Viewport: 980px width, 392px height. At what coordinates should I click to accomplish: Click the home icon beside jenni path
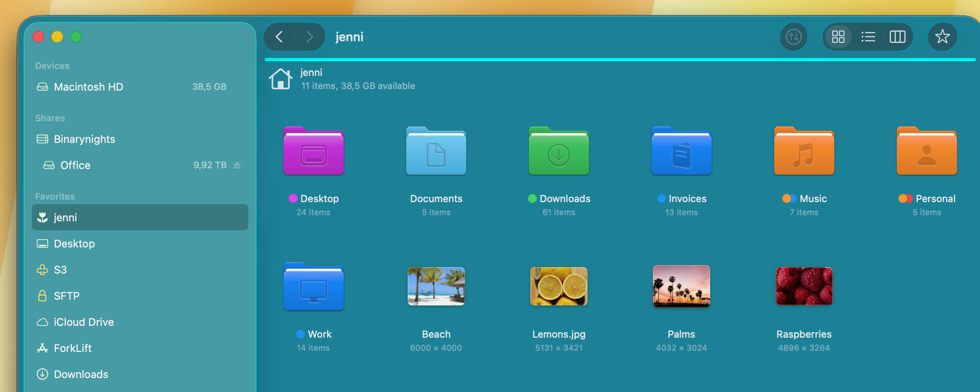click(281, 79)
